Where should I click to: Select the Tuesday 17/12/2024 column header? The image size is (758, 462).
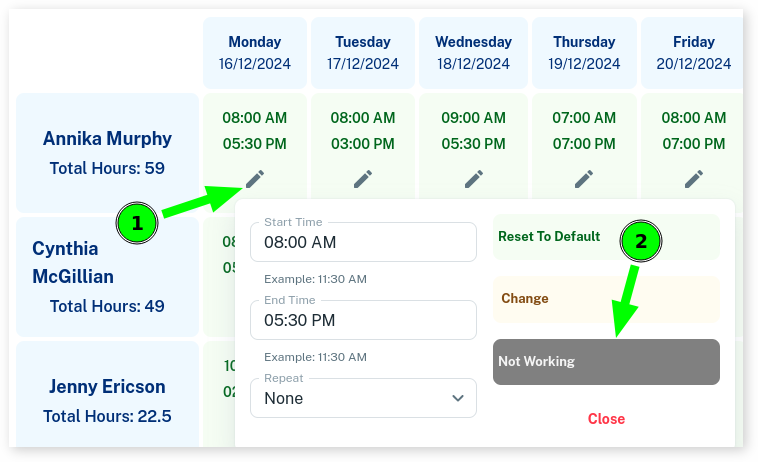(363, 53)
